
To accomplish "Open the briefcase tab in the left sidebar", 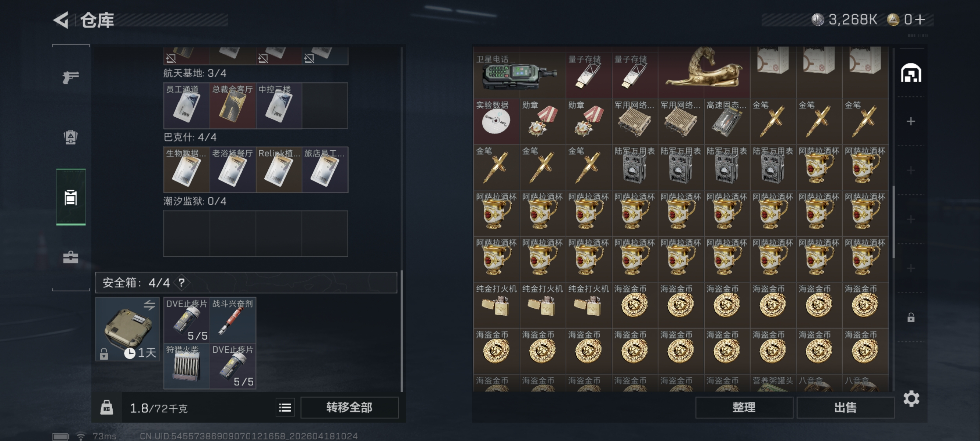I will tap(71, 258).
